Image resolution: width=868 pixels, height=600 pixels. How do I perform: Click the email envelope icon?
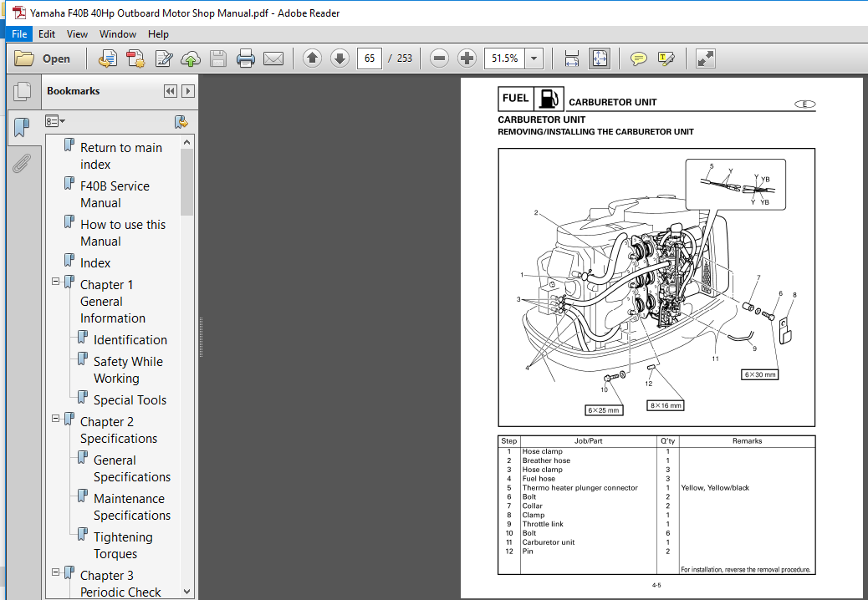[273, 58]
